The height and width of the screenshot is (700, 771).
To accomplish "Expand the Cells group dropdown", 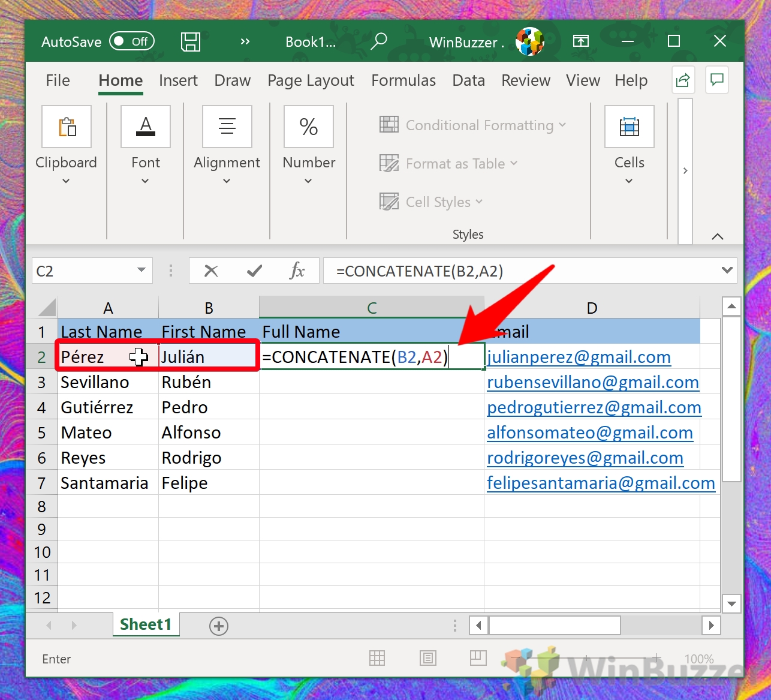I will tap(629, 181).
